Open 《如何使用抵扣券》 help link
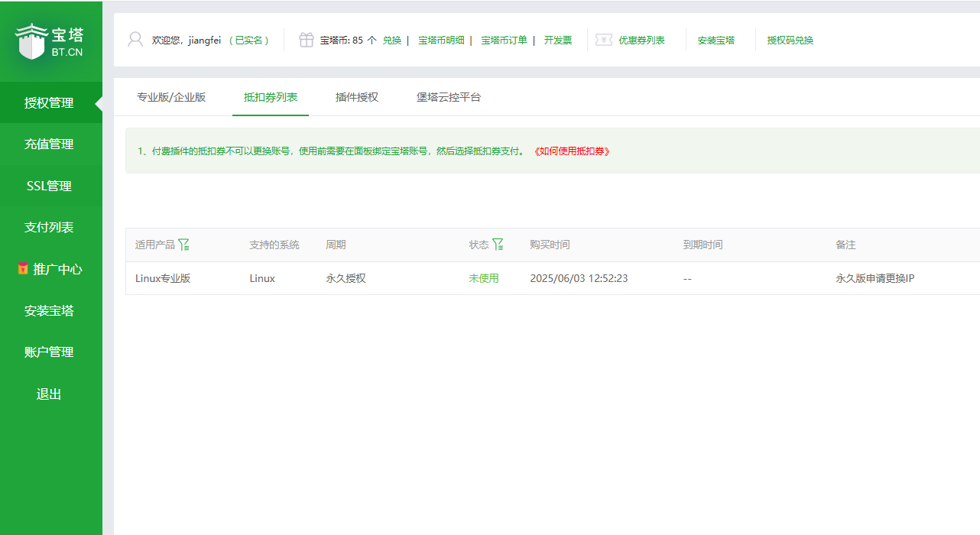Image resolution: width=980 pixels, height=535 pixels. [x=572, y=151]
